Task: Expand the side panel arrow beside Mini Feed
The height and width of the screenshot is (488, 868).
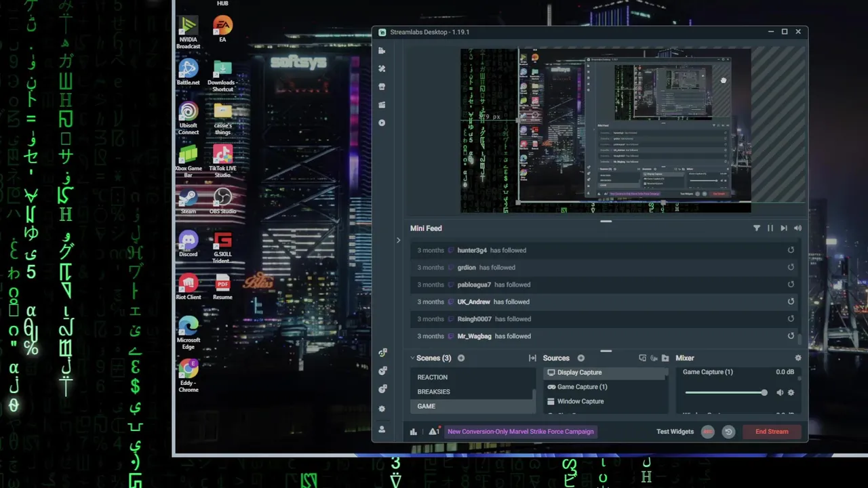Action: 398,240
